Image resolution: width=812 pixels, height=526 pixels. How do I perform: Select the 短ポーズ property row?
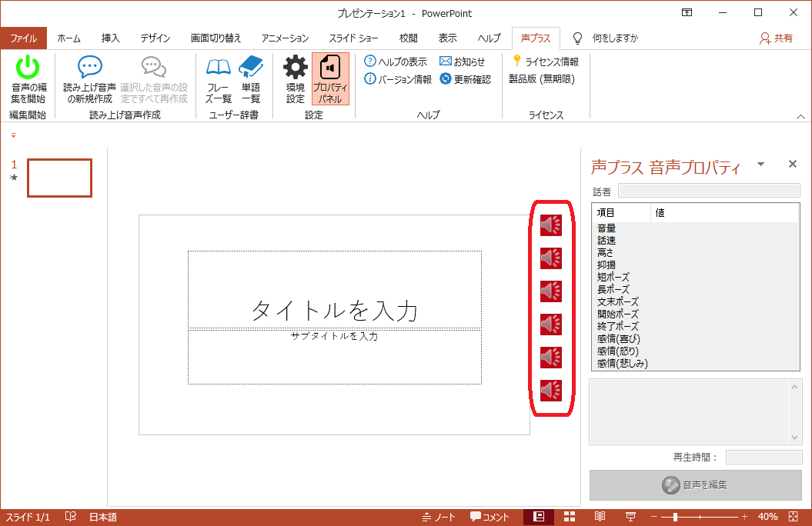[696, 277]
